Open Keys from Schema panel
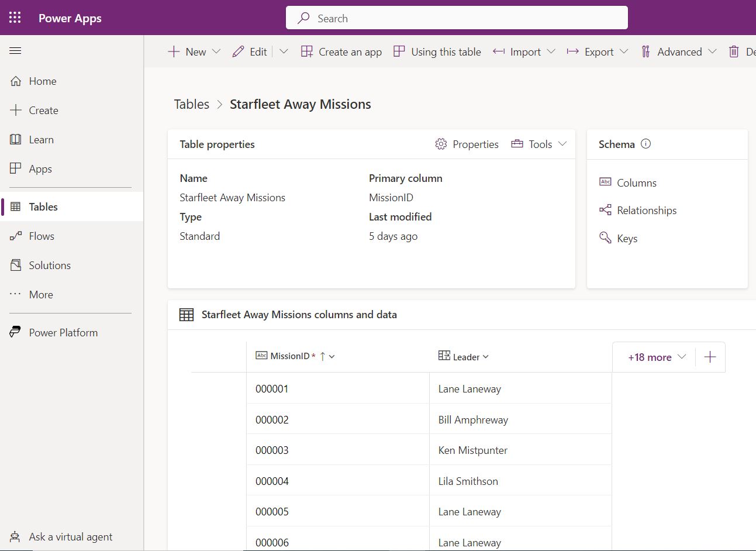Viewport: 756px width, 551px height. click(627, 238)
